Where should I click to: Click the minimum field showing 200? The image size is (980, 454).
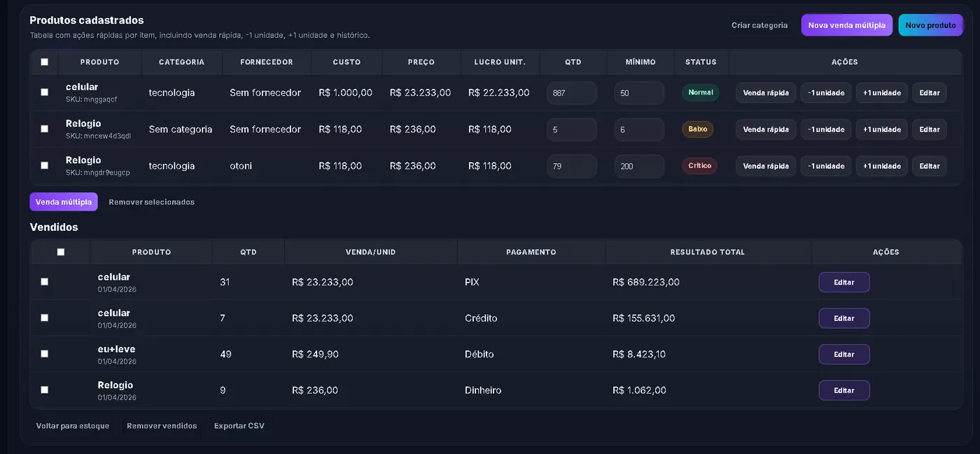(638, 166)
